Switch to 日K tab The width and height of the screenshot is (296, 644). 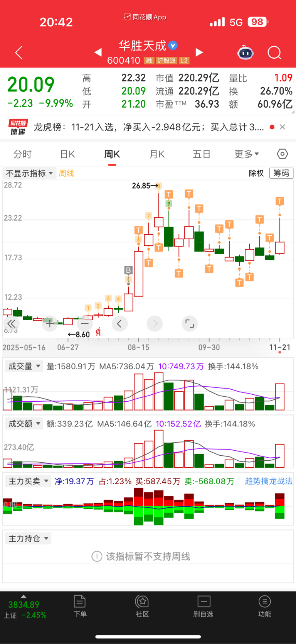coord(67,154)
